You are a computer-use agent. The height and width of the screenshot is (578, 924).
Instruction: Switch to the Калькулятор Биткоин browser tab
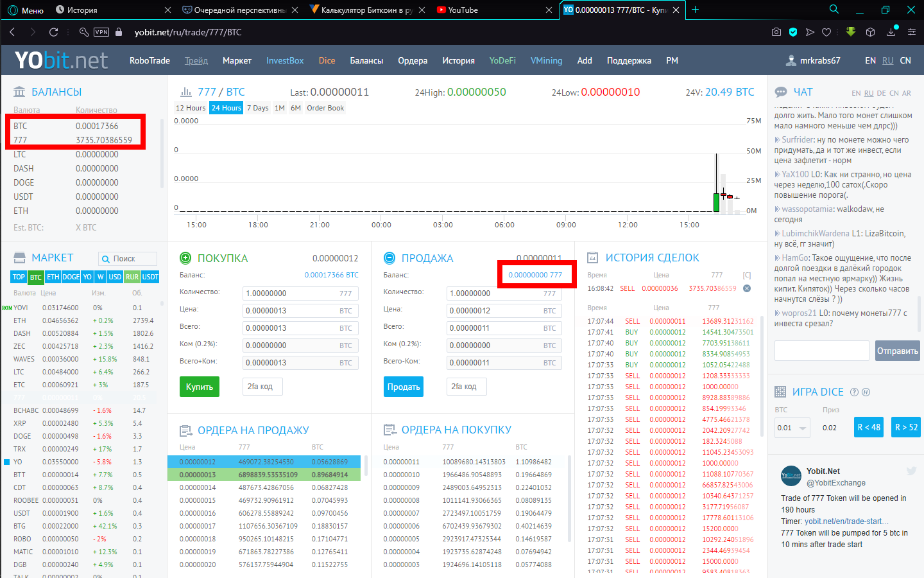tap(367, 10)
